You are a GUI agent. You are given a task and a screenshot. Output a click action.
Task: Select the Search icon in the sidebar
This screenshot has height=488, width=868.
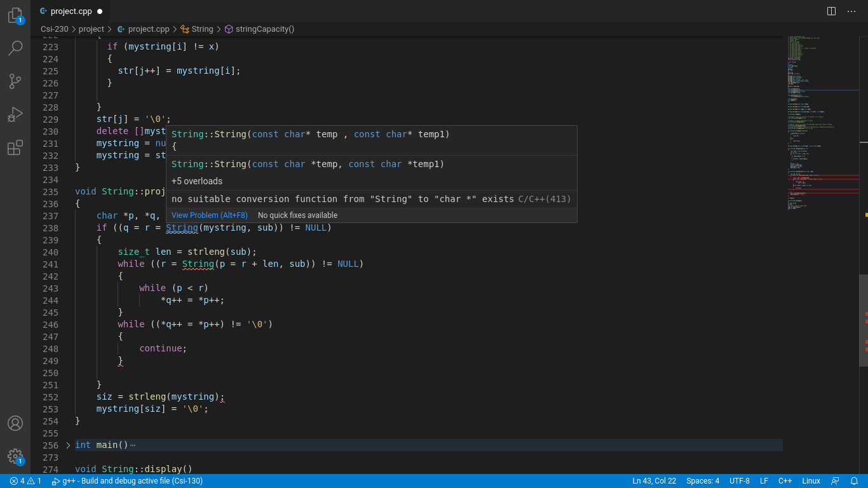click(x=15, y=48)
